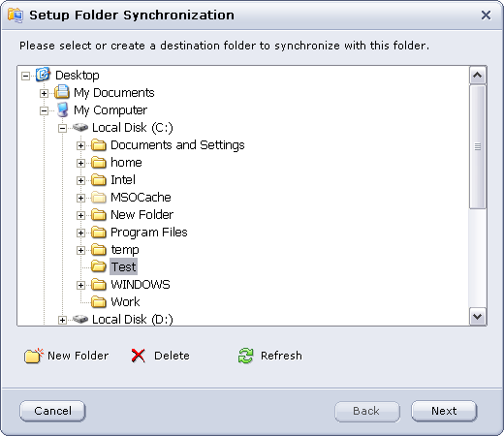Expand the Documents and Settings folder

pyautogui.click(x=80, y=145)
